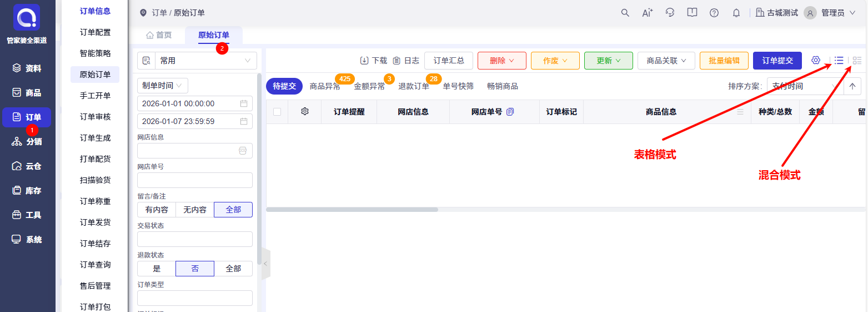
Task: Open 订单审核 in order submenu
Action: [x=95, y=117]
